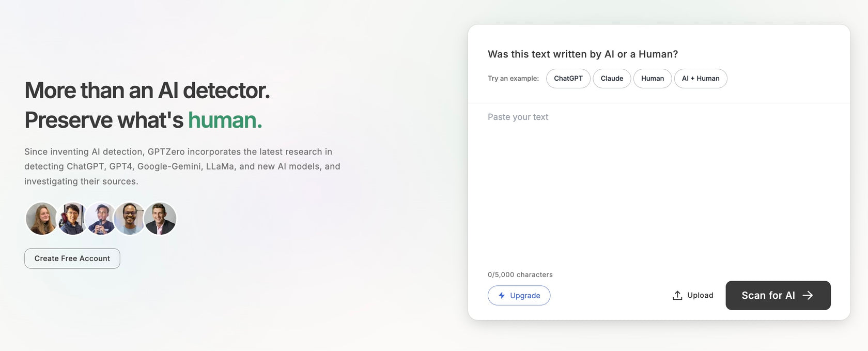This screenshot has width=868, height=351.
Task: Click the 'Was this text written' heading
Action: coord(583,54)
